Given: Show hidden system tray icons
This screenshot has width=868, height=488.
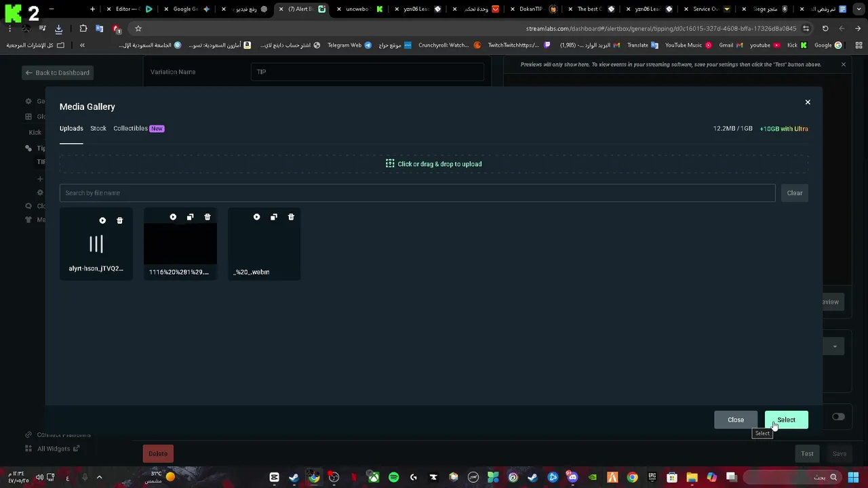Looking at the screenshot, I should pos(99,477).
